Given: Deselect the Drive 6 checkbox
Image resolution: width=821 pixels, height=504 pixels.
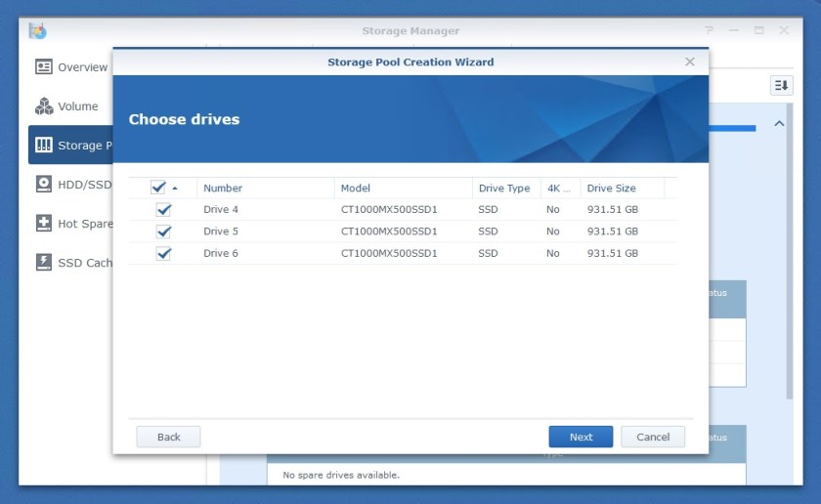Looking at the screenshot, I should pyautogui.click(x=163, y=253).
